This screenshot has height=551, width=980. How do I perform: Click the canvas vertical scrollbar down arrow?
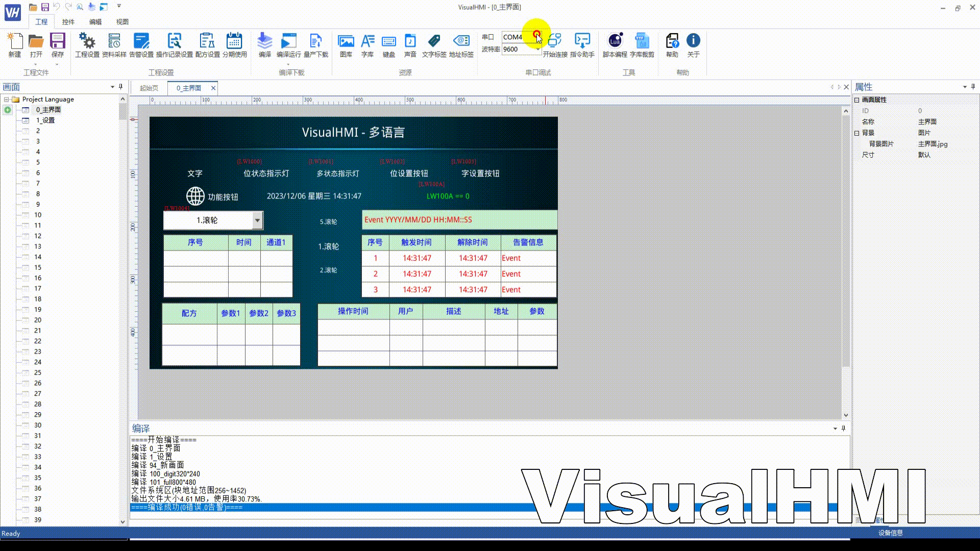coord(846,415)
